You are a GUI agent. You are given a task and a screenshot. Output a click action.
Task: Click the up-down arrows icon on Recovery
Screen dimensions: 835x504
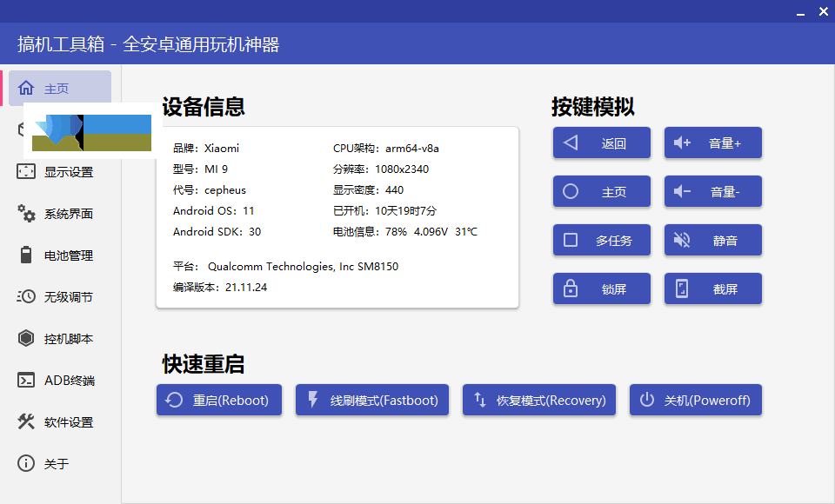tap(480, 400)
